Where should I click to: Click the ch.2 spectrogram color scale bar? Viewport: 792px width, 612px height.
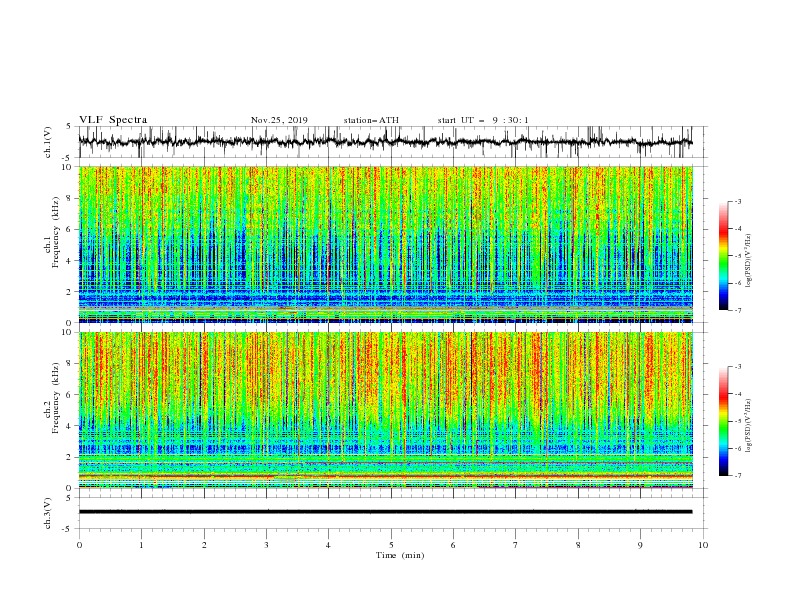tap(723, 421)
